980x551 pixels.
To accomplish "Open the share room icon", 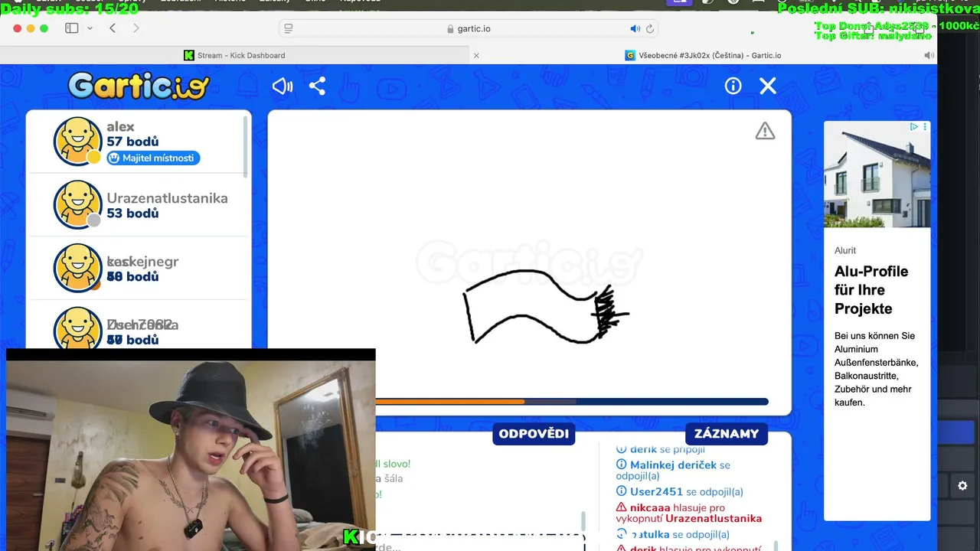I will click(318, 86).
